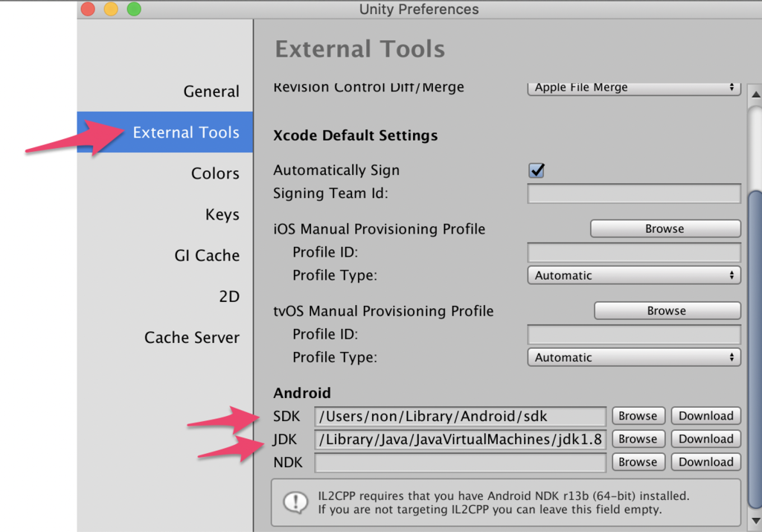The image size is (762, 532).
Task: Download the Android NDK
Action: pyautogui.click(x=705, y=462)
